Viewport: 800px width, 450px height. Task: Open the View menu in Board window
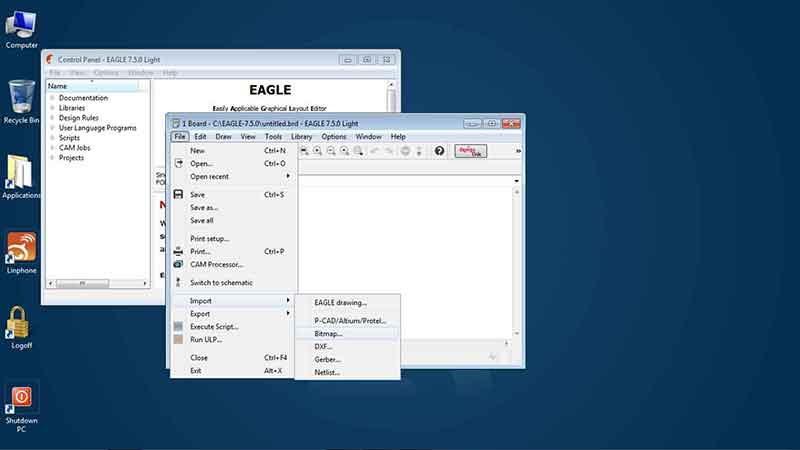coord(248,137)
